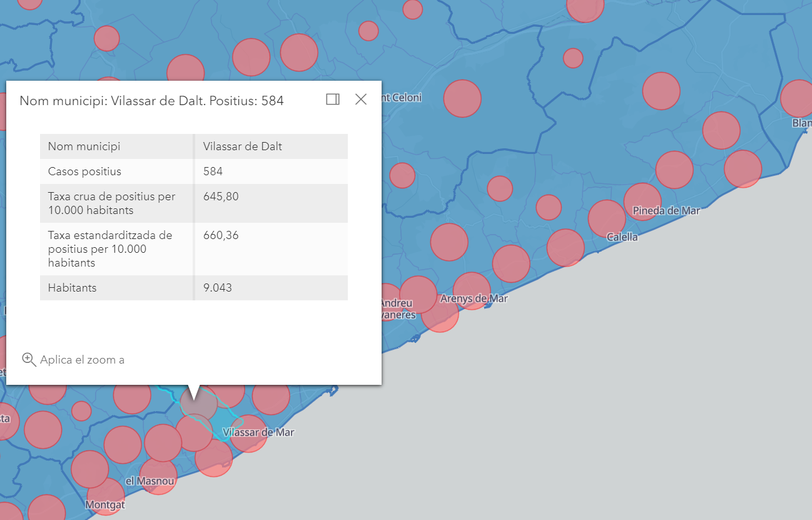Image resolution: width=812 pixels, height=520 pixels.
Task: Click the Calella map label
Action: point(622,237)
